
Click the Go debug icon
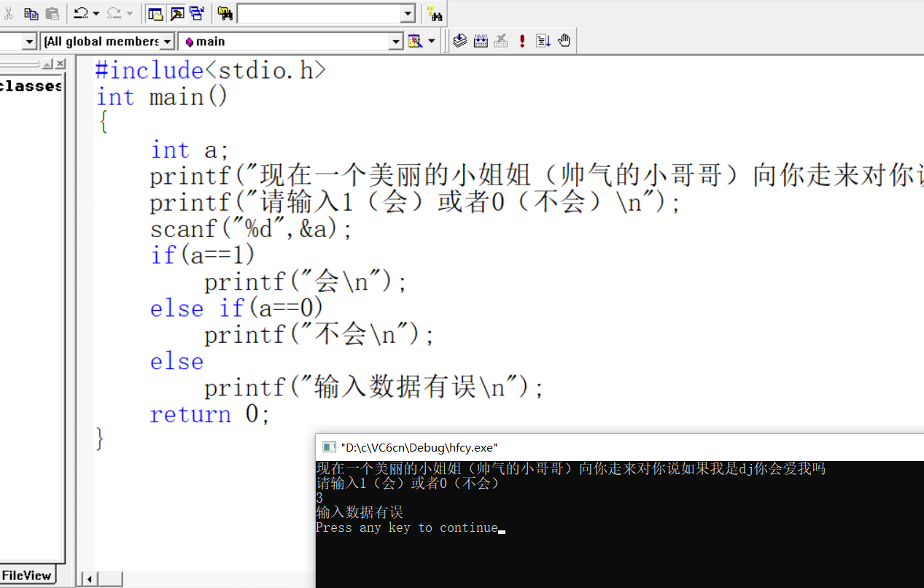pyautogui.click(x=543, y=41)
